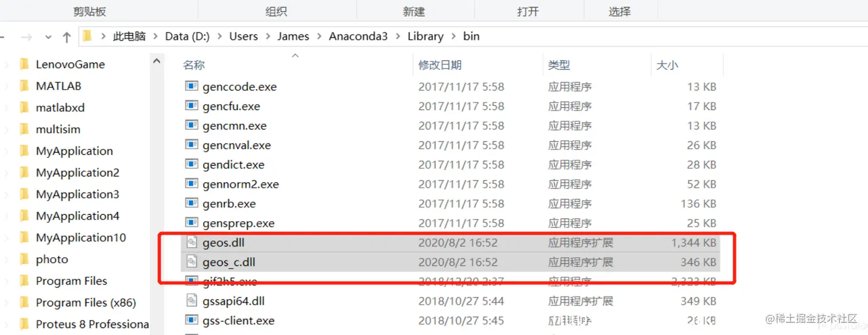This screenshot has width=868, height=335.
Task: Go to Library in the address bar
Action: pos(425,36)
